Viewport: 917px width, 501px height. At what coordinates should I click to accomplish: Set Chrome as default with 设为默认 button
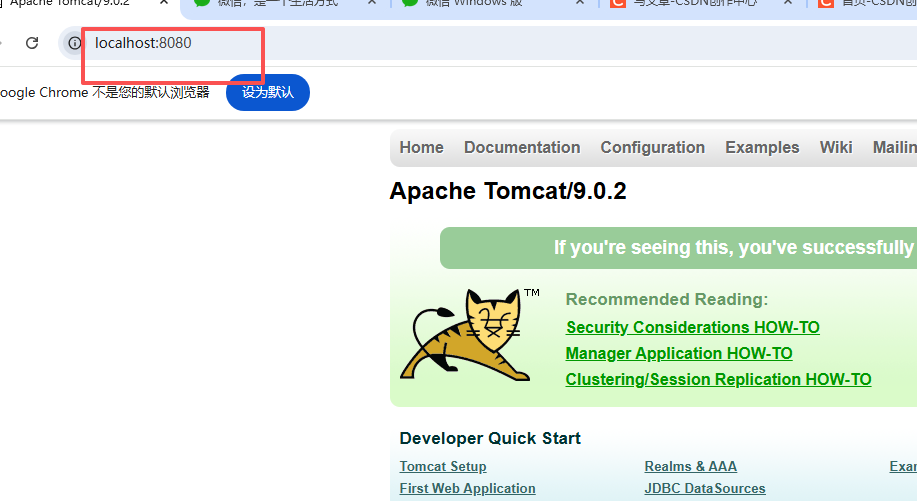[268, 92]
